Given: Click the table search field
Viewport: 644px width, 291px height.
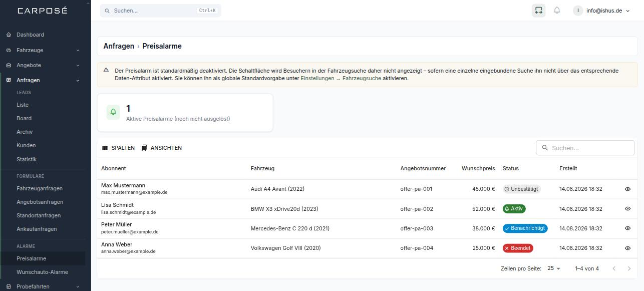Looking at the screenshot, I should pyautogui.click(x=585, y=148).
